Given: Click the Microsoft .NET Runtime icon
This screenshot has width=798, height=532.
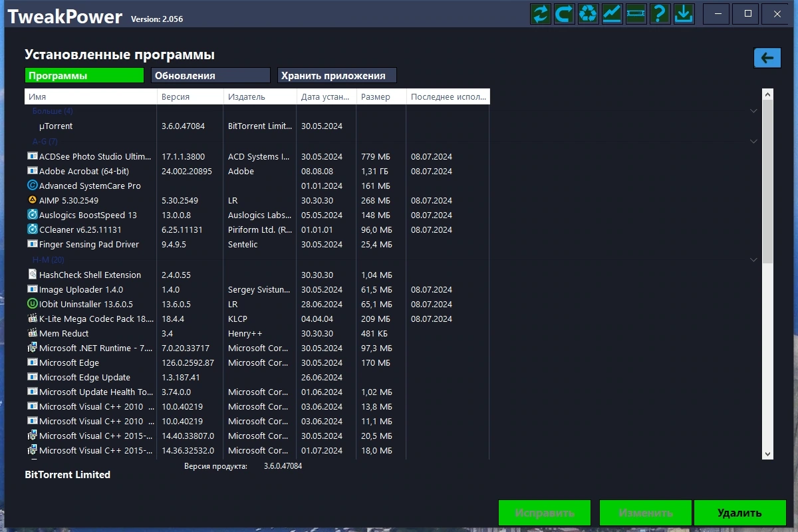Looking at the screenshot, I should (33, 348).
